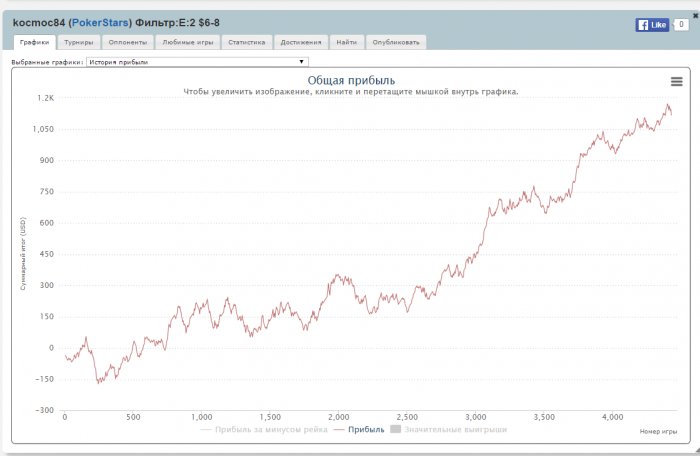
Task: Open the chart hamburger menu icon
Action: tap(676, 81)
